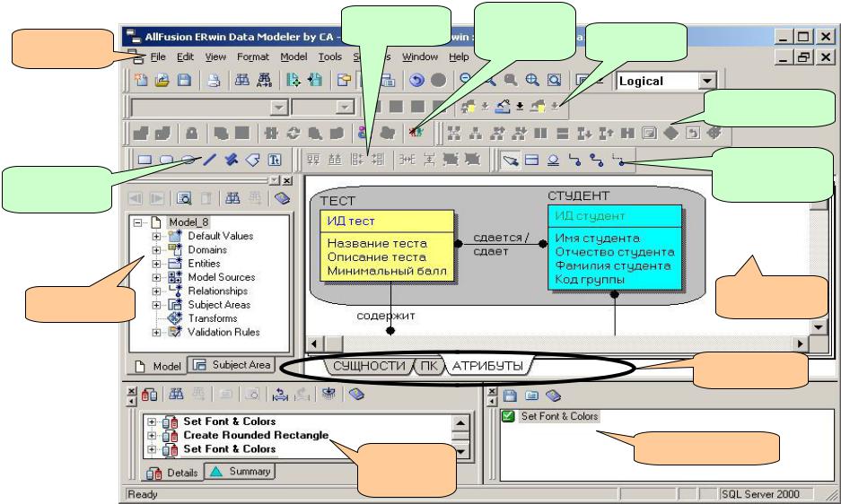
Task: Expand the Relationships node
Action: (x=155, y=291)
